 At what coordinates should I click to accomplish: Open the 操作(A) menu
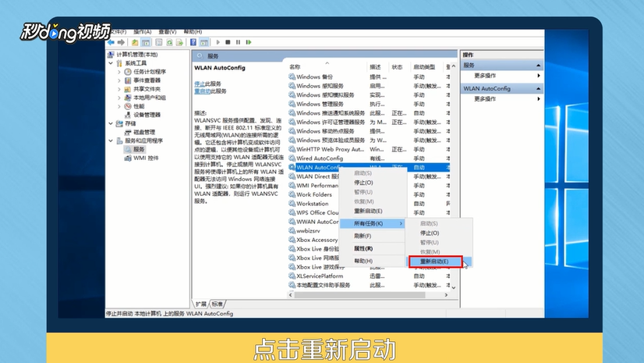[x=143, y=32]
